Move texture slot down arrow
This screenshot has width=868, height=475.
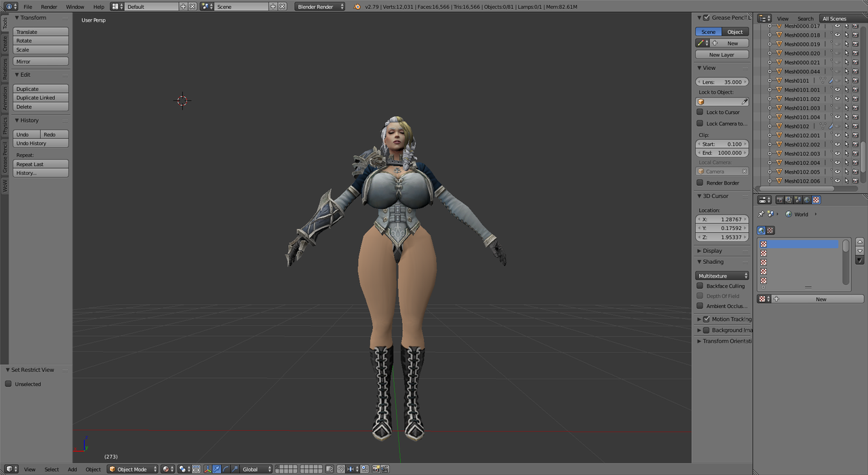860,250
